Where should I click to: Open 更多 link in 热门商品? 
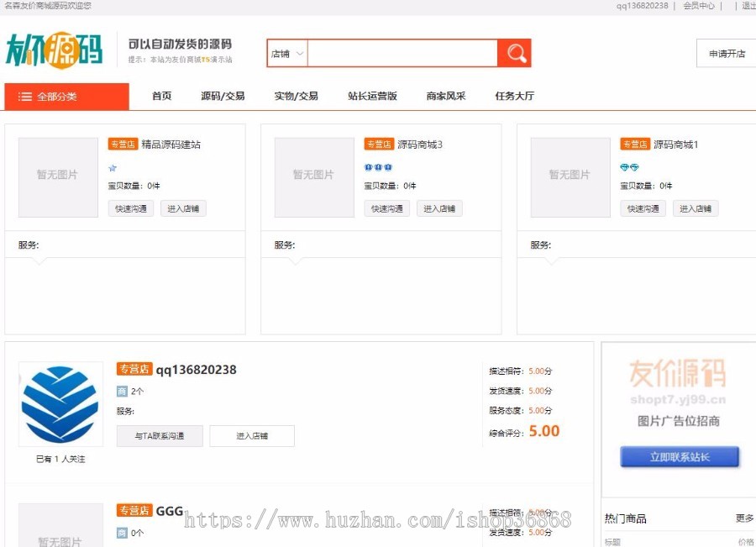point(744,518)
